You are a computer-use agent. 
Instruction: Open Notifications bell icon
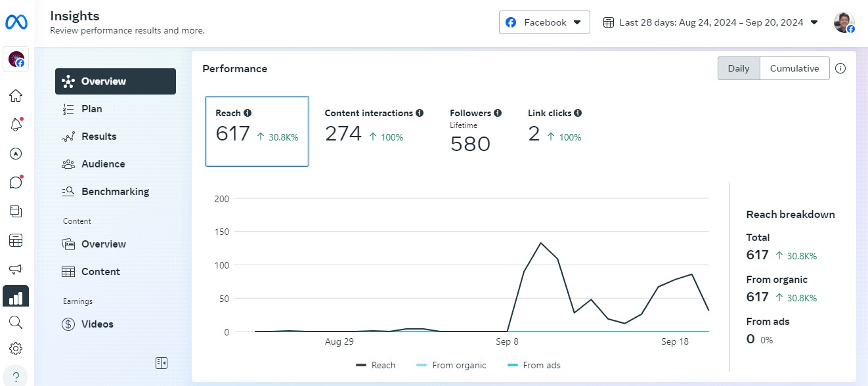(x=16, y=125)
